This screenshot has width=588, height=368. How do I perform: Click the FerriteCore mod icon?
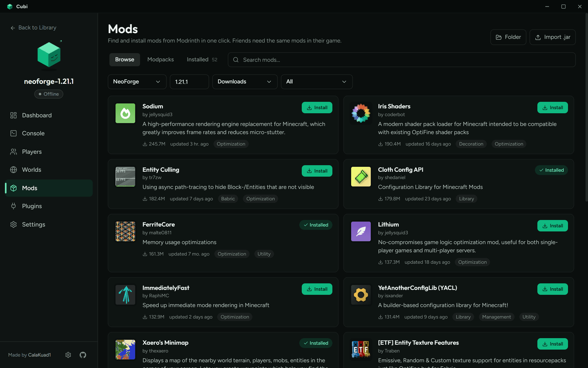point(125,231)
